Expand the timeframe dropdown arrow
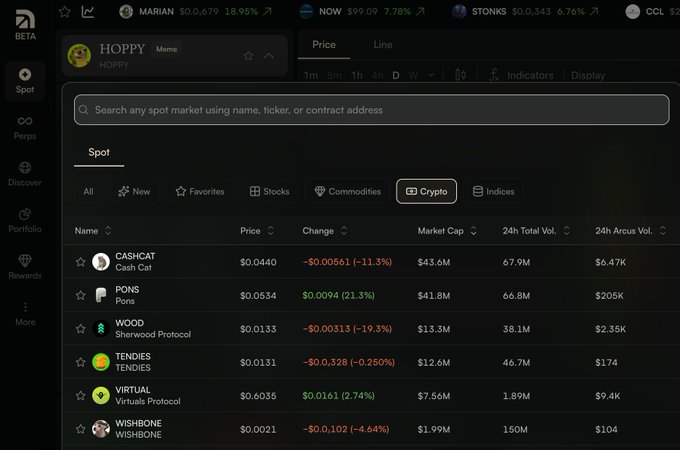680x450 pixels. click(431, 75)
